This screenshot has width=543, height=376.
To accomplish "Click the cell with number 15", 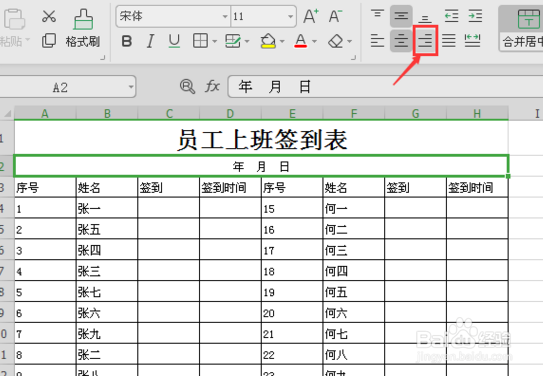I will point(292,208).
